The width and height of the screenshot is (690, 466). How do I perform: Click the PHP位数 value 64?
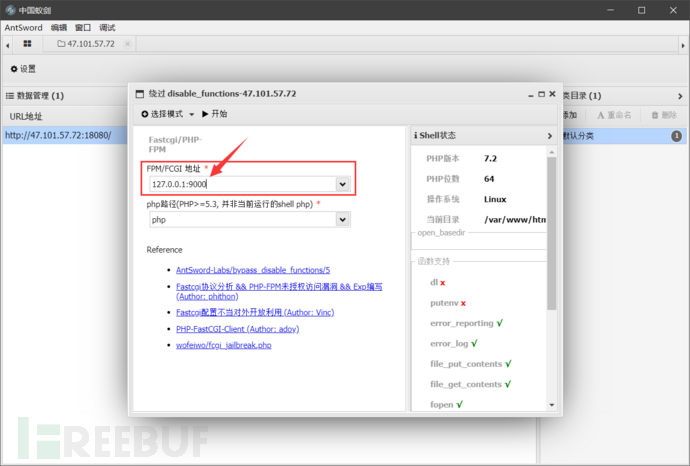click(x=489, y=179)
